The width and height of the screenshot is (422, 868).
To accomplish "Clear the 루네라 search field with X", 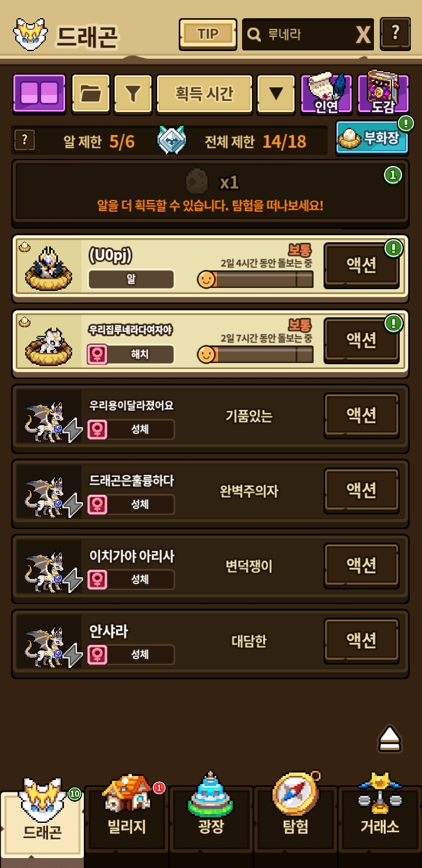I will (363, 35).
